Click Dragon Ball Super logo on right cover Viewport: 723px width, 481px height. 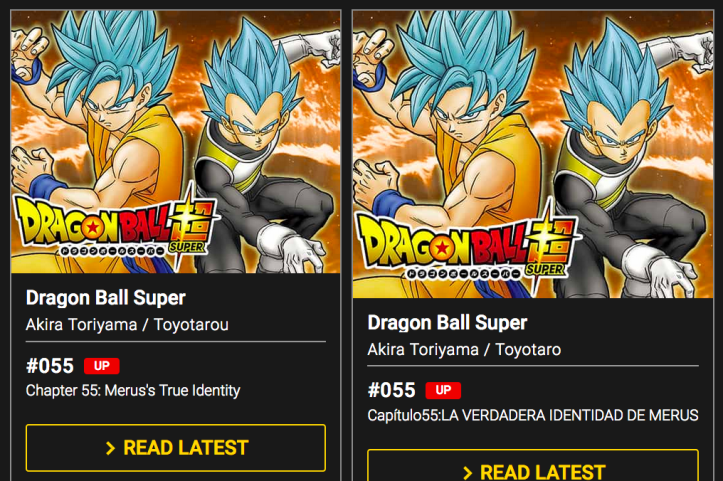click(x=467, y=247)
